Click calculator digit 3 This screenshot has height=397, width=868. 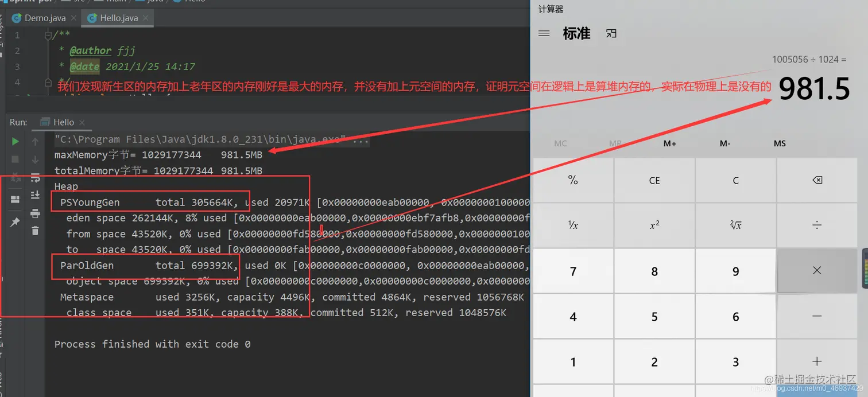(x=736, y=361)
